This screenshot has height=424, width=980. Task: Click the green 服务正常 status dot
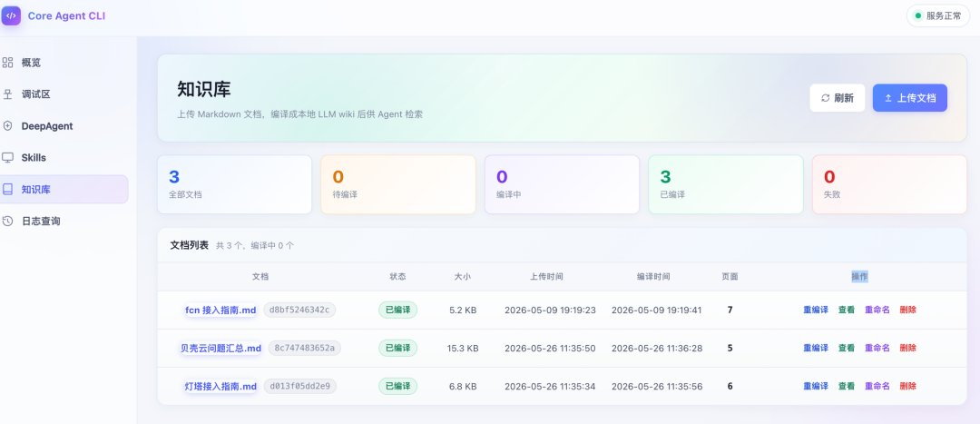[x=918, y=16]
